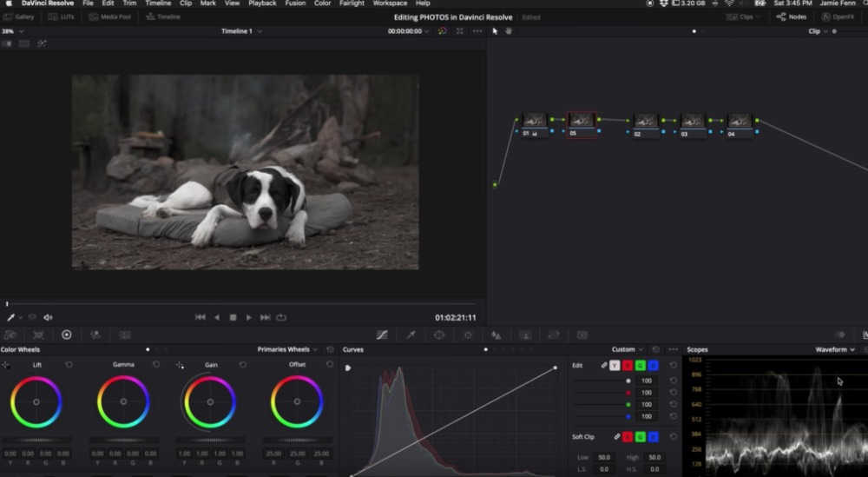Open the Clip mode dropdown in node editor
Screen dimensions: 868x477
click(818, 31)
